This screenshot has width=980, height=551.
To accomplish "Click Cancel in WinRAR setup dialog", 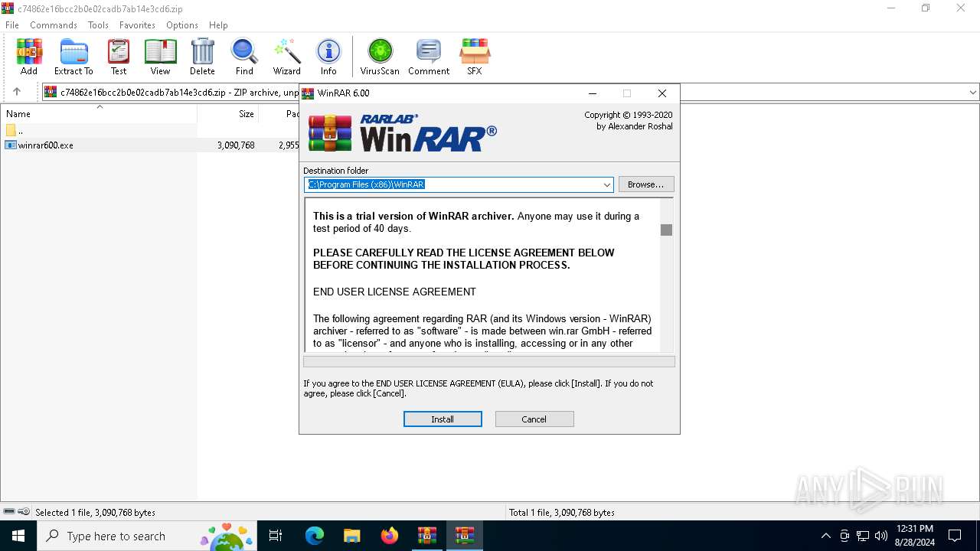I will [x=534, y=419].
